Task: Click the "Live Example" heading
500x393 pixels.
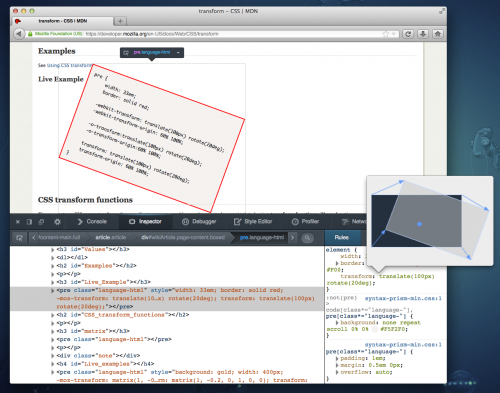Action: coord(61,79)
